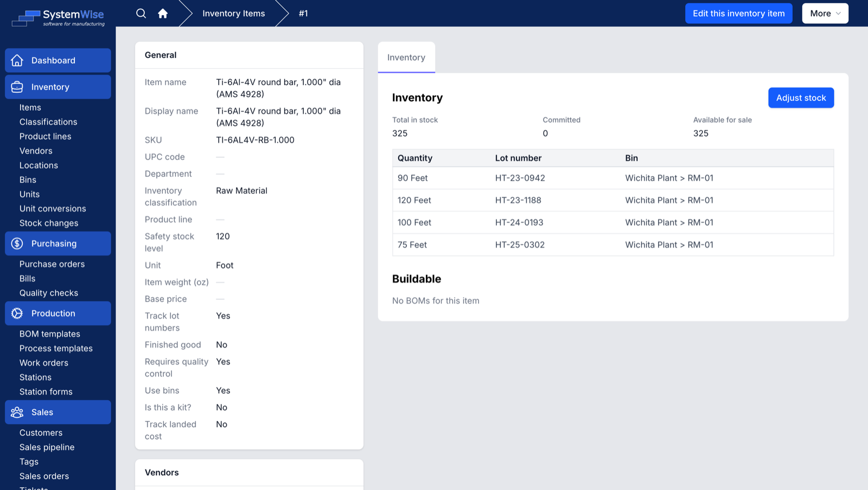The width and height of the screenshot is (868, 490).
Task: Open Bills in sidebar
Action: [27, 278]
